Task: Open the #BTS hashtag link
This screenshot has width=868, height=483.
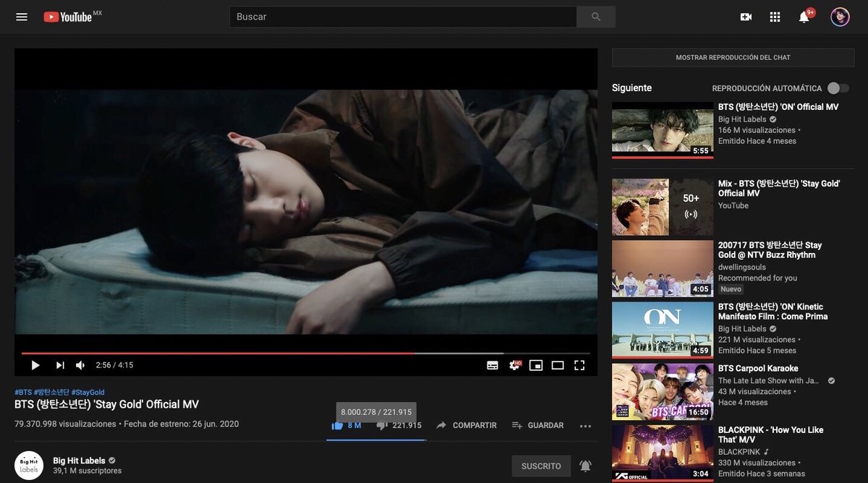Action: coord(23,392)
